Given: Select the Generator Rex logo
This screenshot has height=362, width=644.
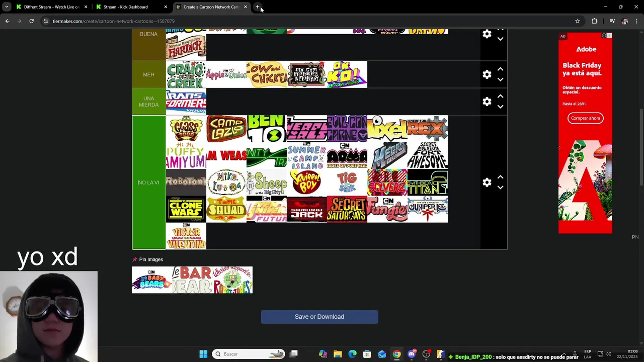Looking at the screenshot, I should tap(428, 129).
